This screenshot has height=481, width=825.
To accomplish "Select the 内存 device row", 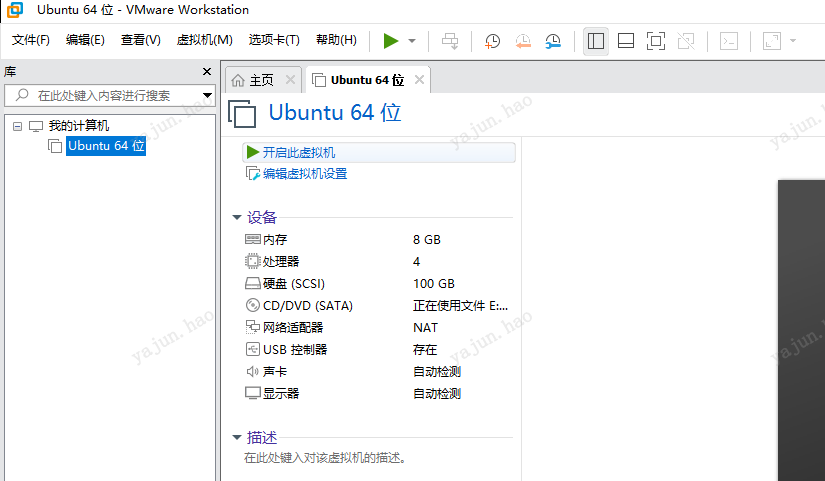I will pyautogui.click(x=378, y=239).
